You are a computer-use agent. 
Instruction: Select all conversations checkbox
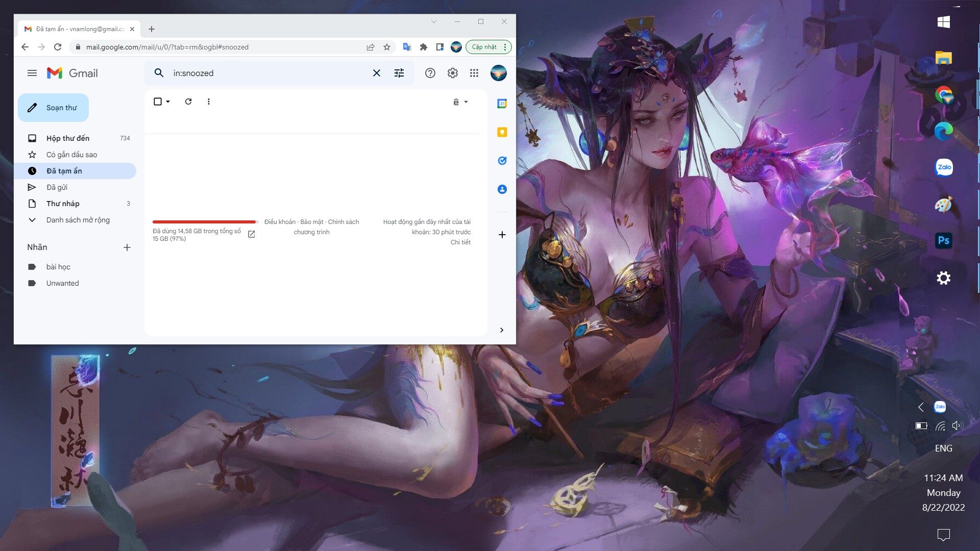(157, 101)
